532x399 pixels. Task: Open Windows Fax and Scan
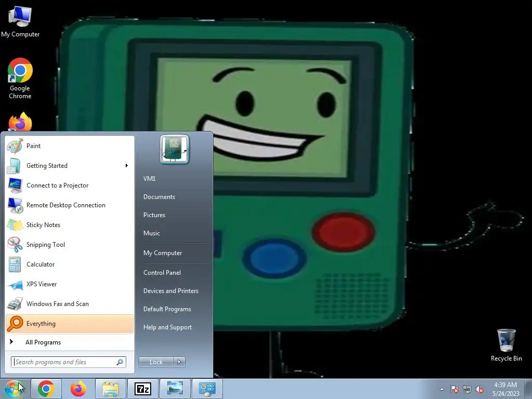[x=70, y=304]
